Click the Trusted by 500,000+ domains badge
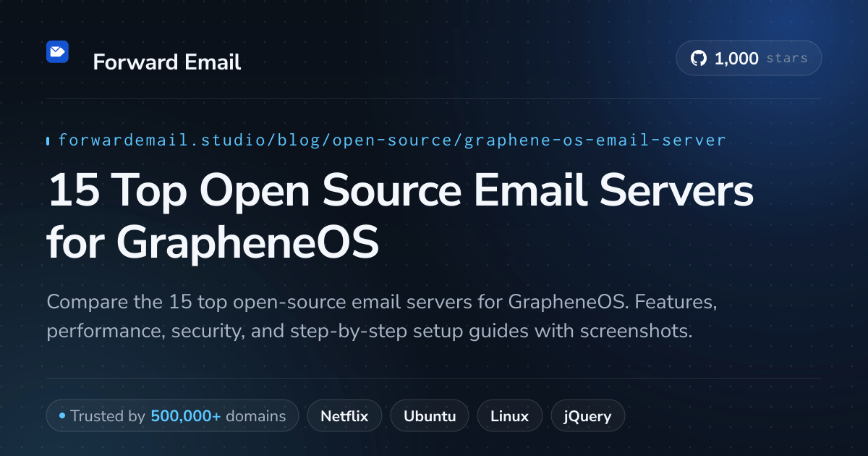The width and height of the screenshot is (868, 456). click(172, 416)
